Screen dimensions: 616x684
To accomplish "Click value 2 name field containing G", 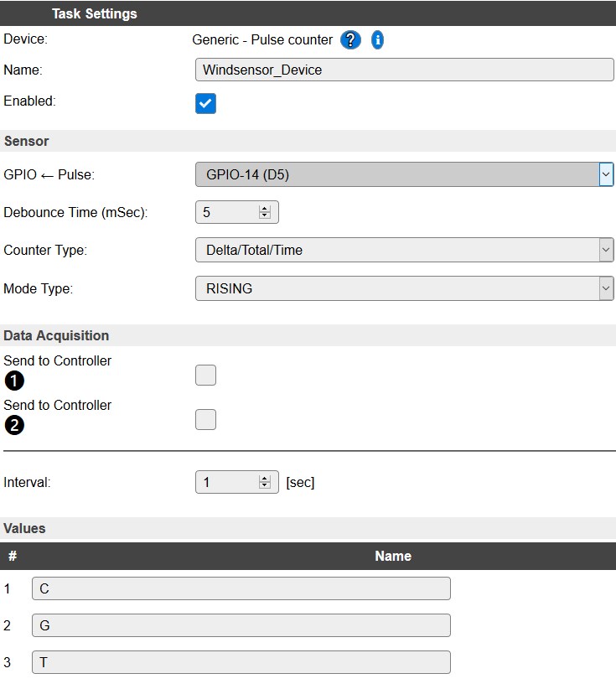I will pyautogui.click(x=241, y=625).
